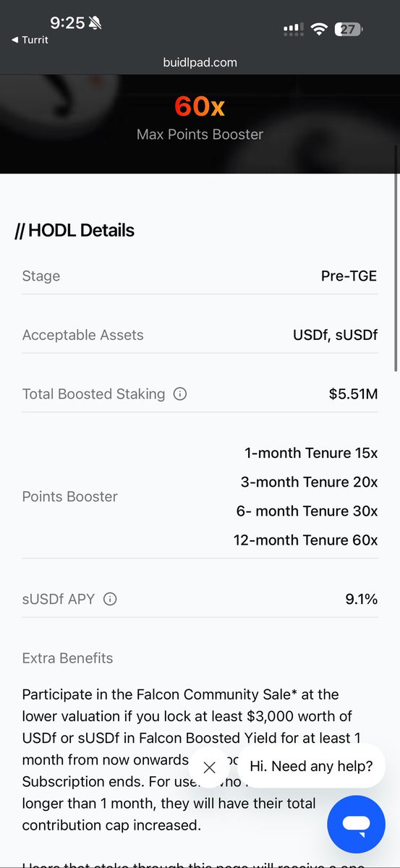Tap the "Hi. Need any help?" message
The height and width of the screenshot is (868, 400).
[311, 766]
